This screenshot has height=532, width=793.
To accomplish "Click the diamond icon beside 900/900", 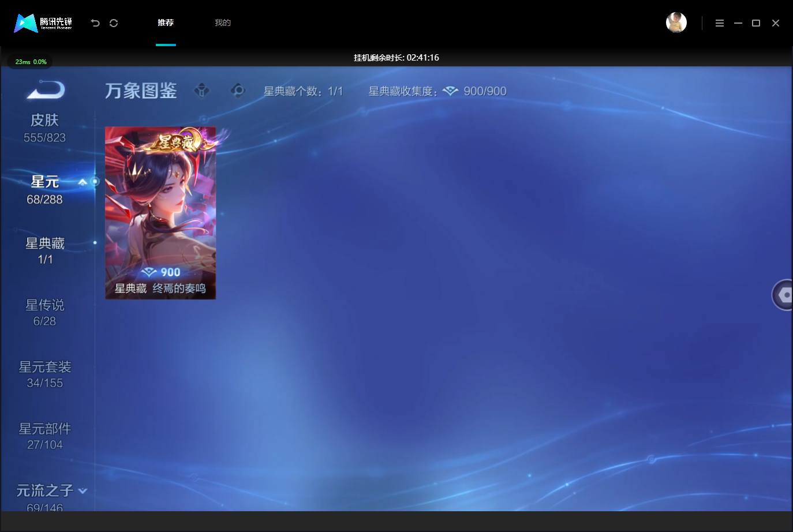I will pyautogui.click(x=451, y=91).
